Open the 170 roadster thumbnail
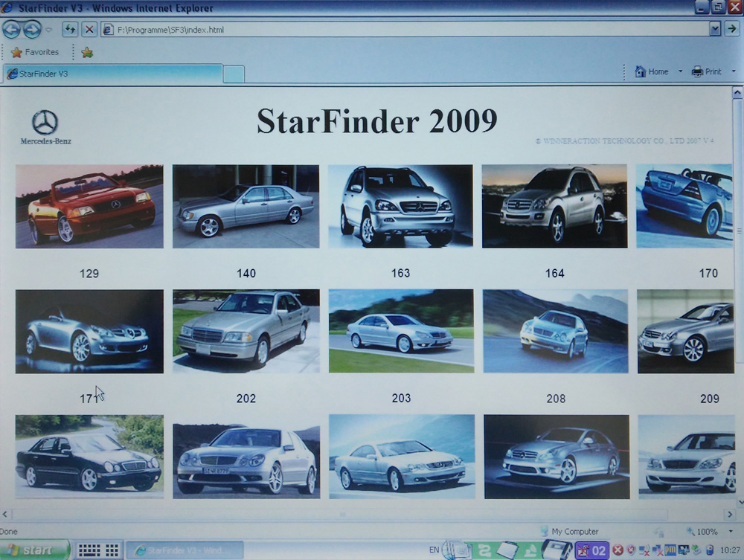This screenshot has height=560, width=744. point(684,206)
